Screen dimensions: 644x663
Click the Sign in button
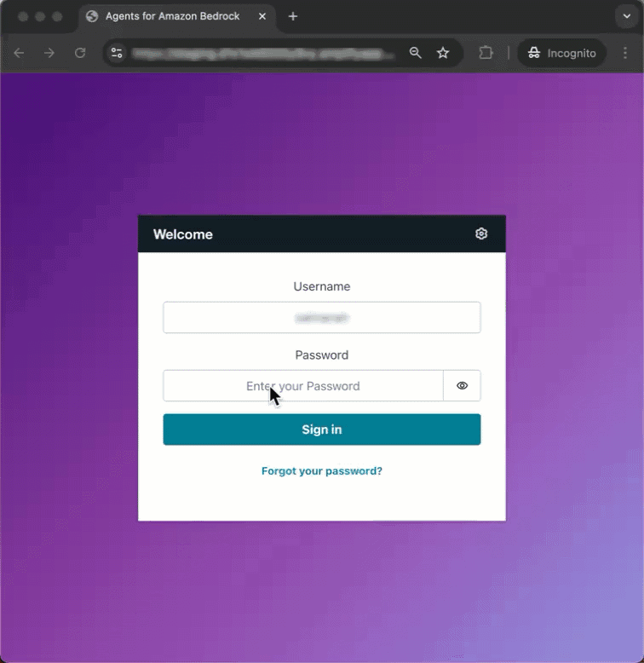322,430
